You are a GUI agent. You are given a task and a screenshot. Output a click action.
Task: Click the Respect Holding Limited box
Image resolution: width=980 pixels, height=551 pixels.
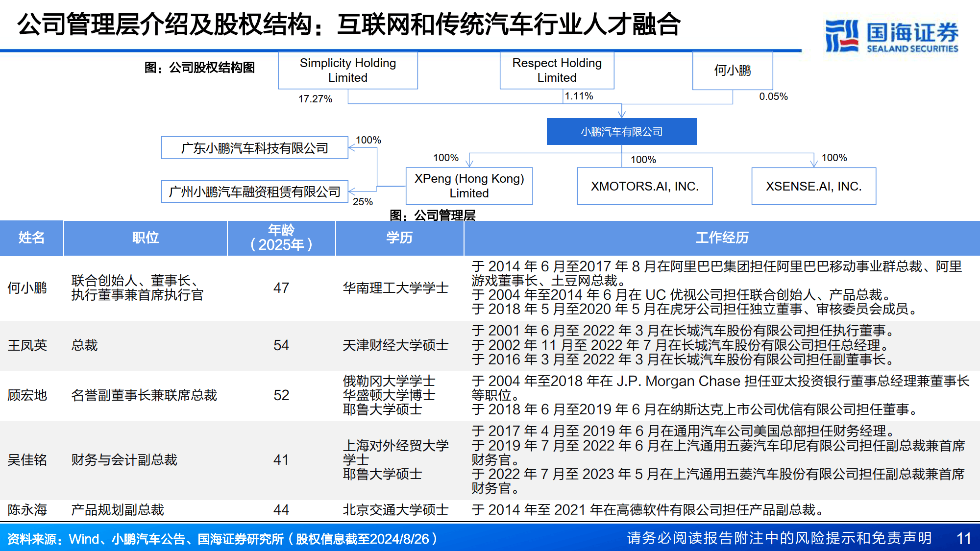[x=556, y=71]
